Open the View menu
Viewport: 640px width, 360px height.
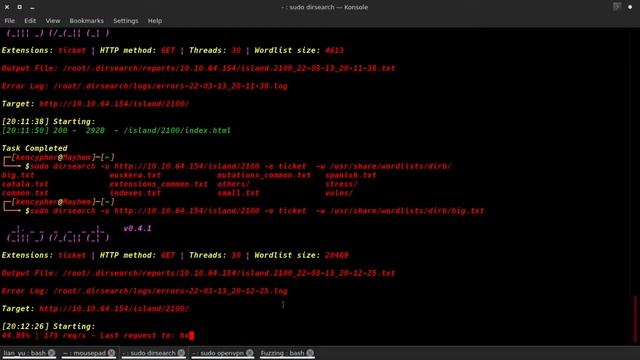[x=53, y=21]
